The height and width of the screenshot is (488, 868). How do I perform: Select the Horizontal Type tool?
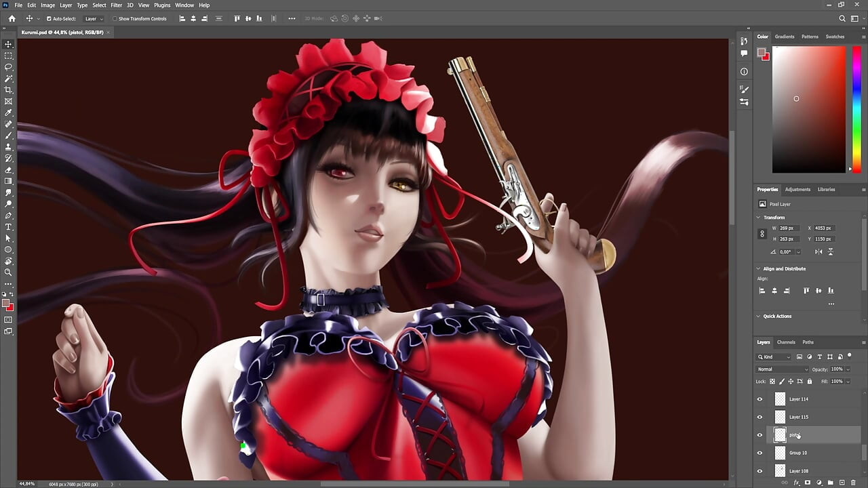click(x=8, y=226)
